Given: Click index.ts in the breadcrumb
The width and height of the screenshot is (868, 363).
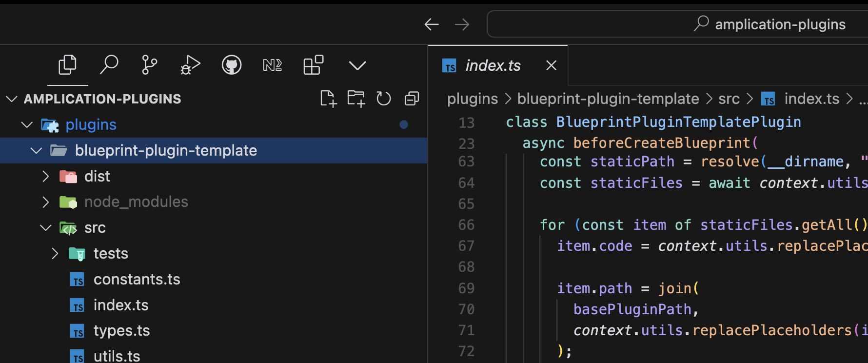Looking at the screenshot, I should point(812,99).
